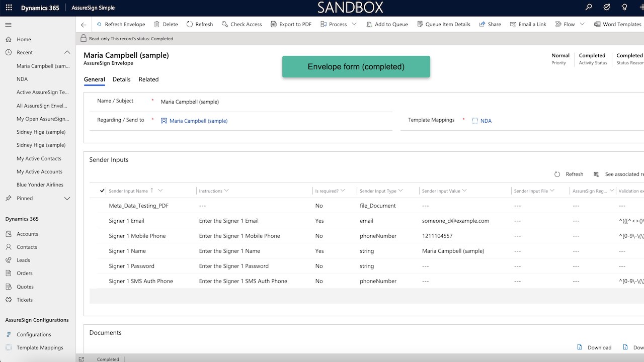Download the document in Documents section
The width and height of the screenshot is (644, 362).
[594, 347]
